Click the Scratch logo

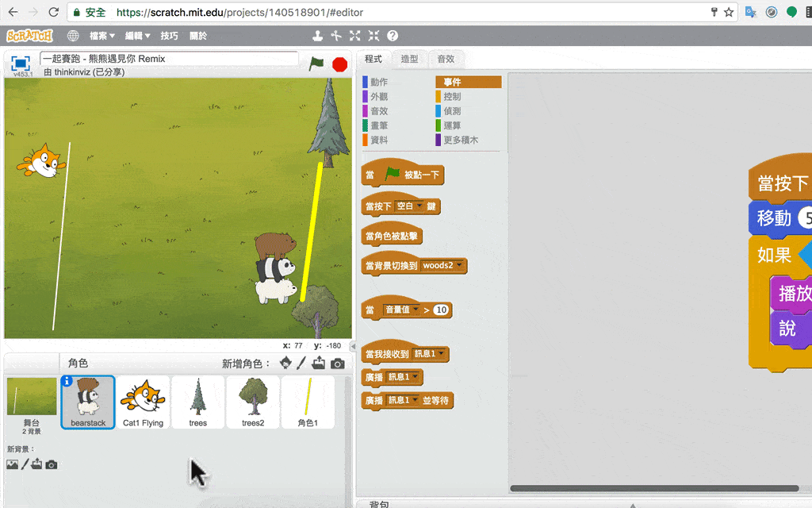coord(29,36)
